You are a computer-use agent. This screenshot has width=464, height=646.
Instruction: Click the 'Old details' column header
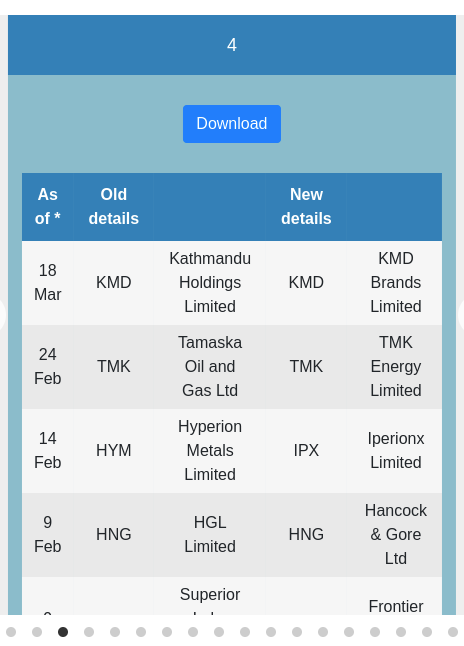coord(114,207)
